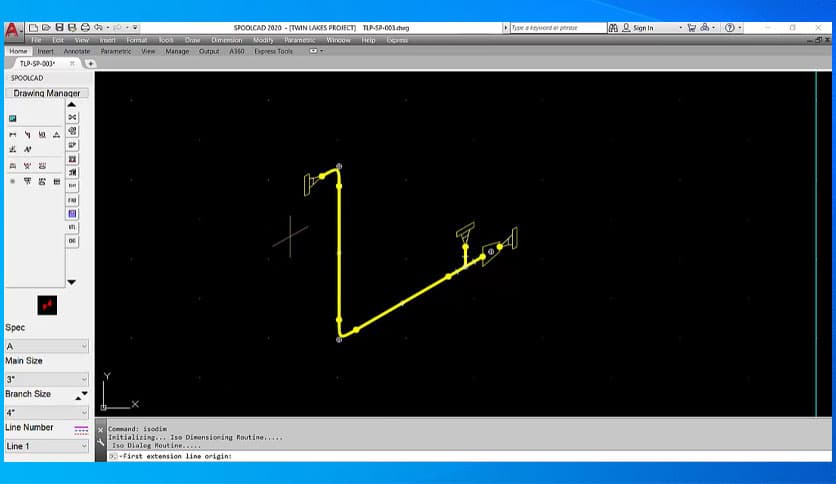Open the Draw menu
The height and width of the screenshot is (484, 836).
point(192,40)
